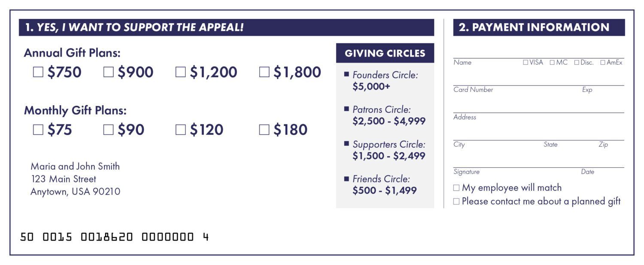The height and width of the screenshot is (265, 644).
Task: Select the $900 annual gift checkbox
Action: click(109, 72)
